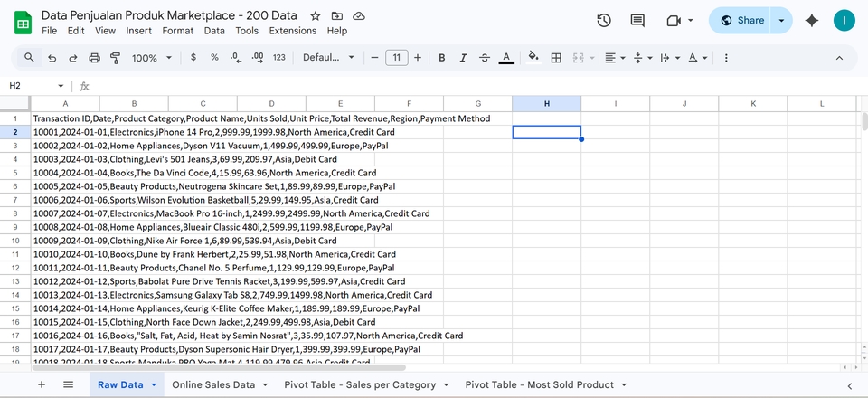Open the Edit menu

pyautogui.click(x=76, y=31)
